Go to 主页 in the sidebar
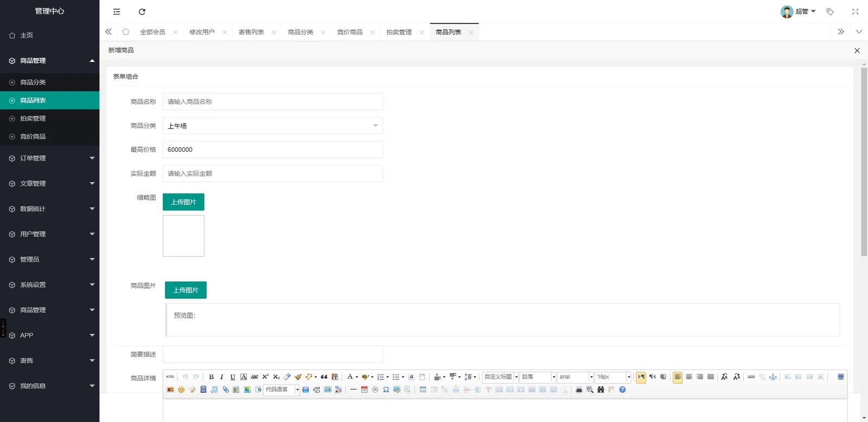Image resolution: width=868 pixels, height=422 pixels. 50,35
